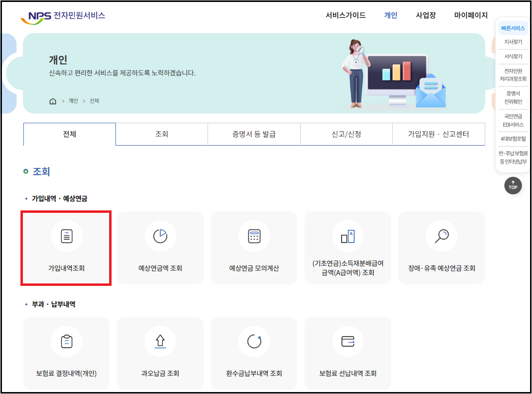Image resolution: width=532 pixels, height=394 pixels.
Task: Open the 가입내역조회 document icon card
Action: point(66,248)
